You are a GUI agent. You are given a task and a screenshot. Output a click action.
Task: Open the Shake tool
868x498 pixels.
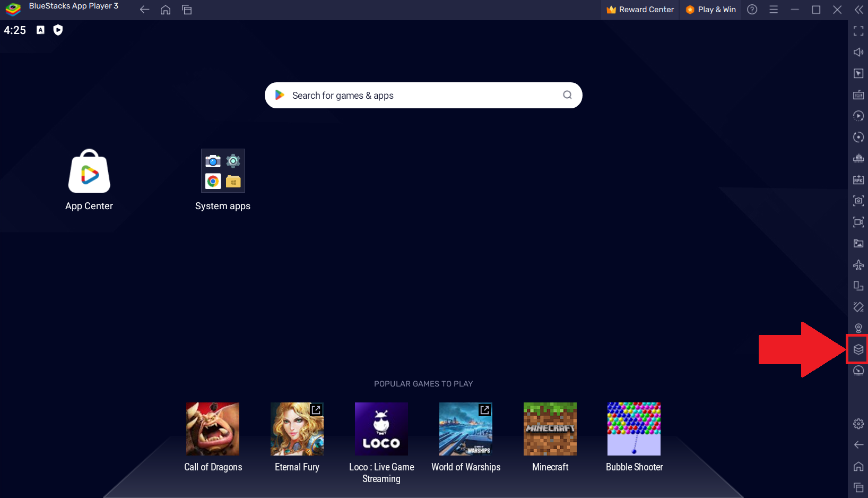coord(858,307)
